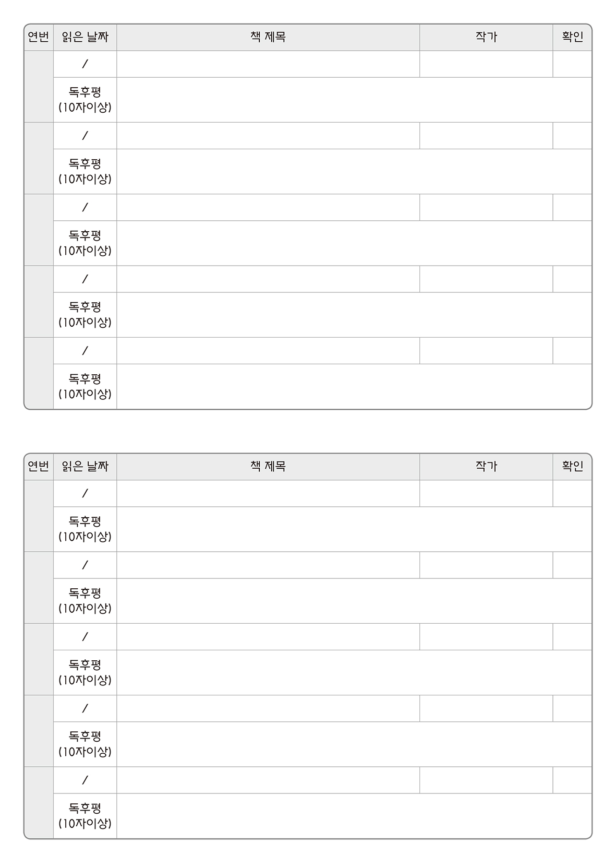Screen dimensions: 616x867
Task: Click the 확인 header in the bottom table
Action: [x=572, y=467]
